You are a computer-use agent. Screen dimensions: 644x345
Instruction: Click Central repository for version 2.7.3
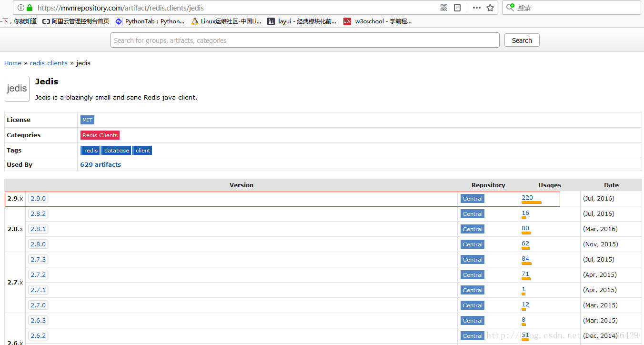473,260
